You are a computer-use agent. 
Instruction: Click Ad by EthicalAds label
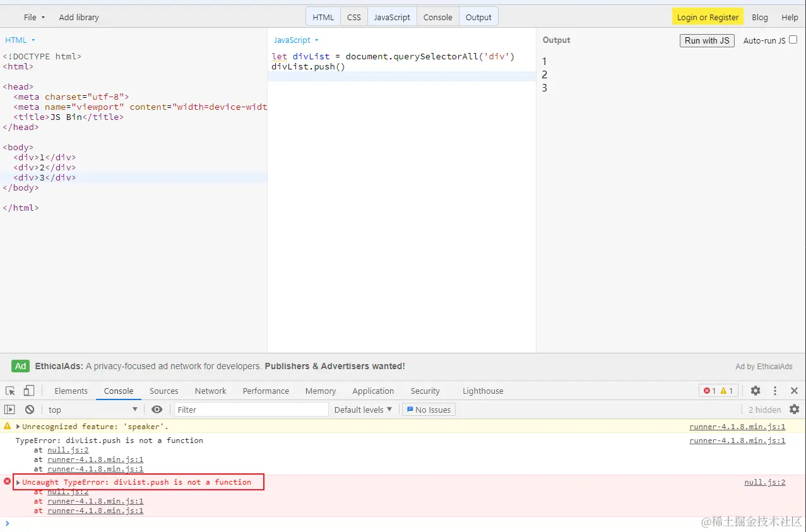764,366
